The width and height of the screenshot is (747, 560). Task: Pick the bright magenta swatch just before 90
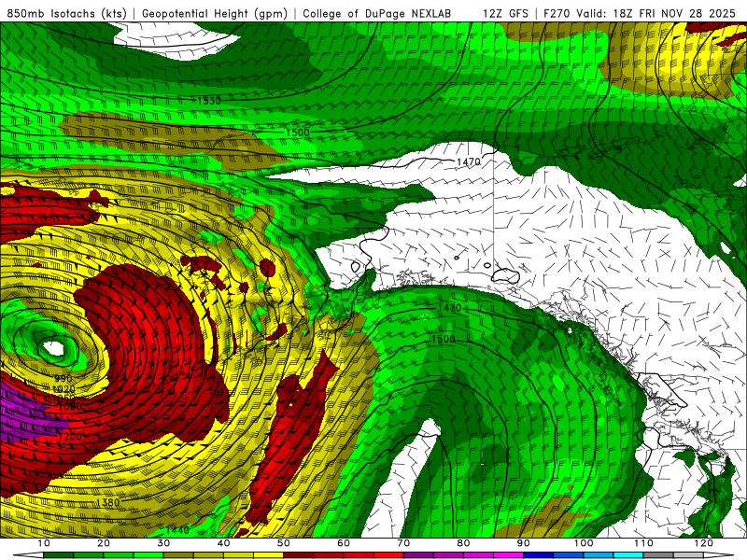pyautogui.click(x=508, y=555)
